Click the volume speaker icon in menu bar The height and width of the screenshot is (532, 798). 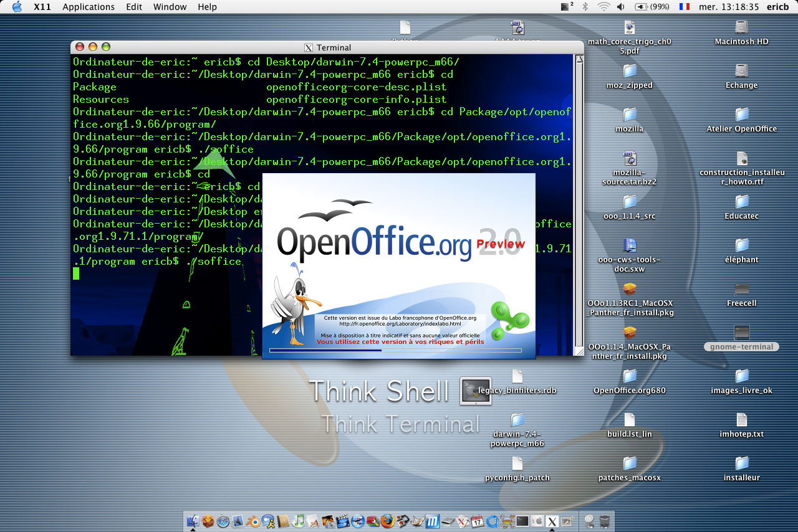621,7
